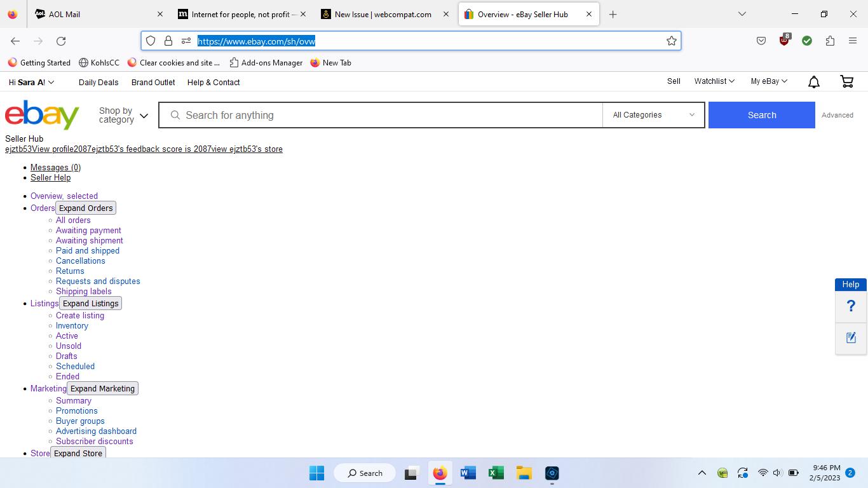
Task: Open Firefox application menu hamburger
Action: pyautogui.click(x=853, y=41)
